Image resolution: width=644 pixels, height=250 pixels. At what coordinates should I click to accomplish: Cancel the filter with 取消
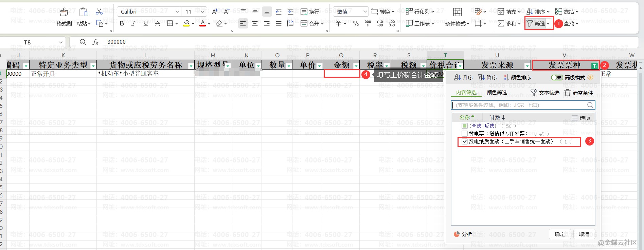(x=584, y=234)
